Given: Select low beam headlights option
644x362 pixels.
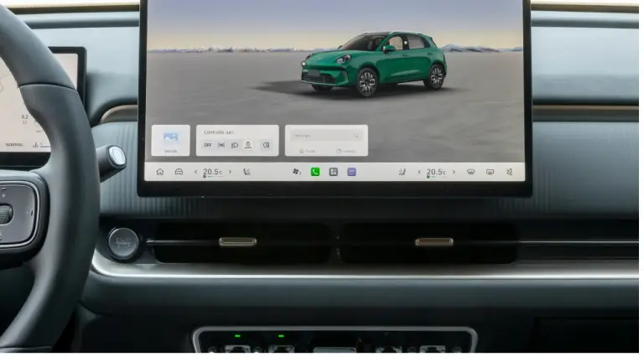Looking at the screenshot, I should pyautogui.click(x=235, y=145).
